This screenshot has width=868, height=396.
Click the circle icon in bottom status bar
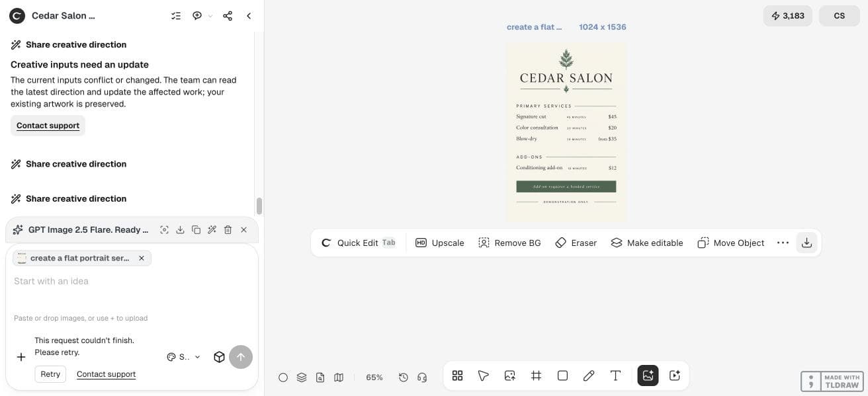coord(283,377)
